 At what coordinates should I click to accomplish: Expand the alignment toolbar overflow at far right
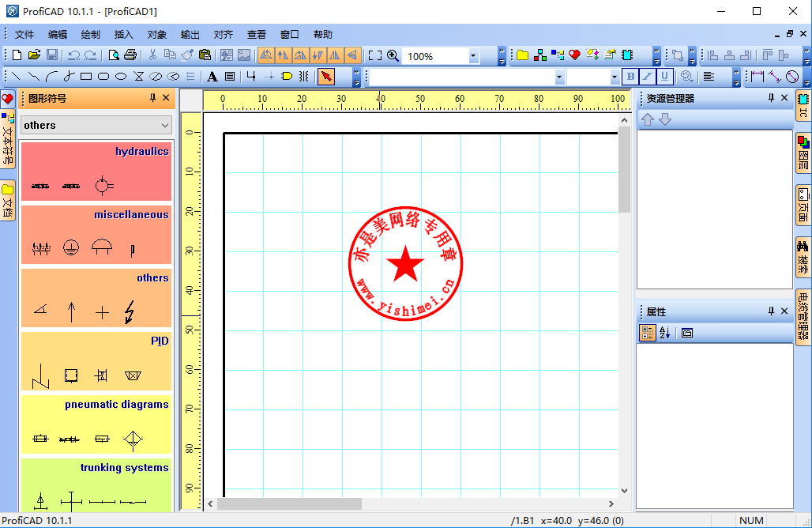806,55
